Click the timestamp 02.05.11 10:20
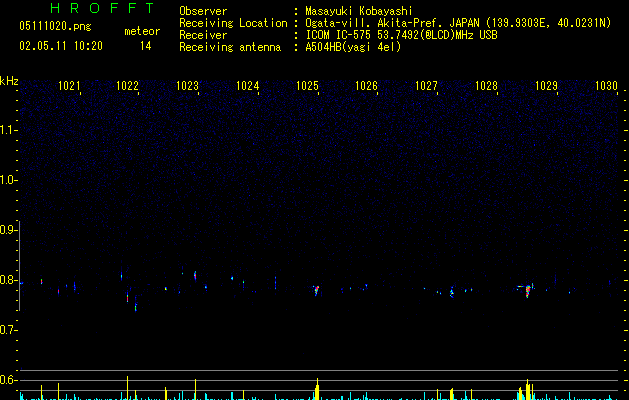 [61, 46]
